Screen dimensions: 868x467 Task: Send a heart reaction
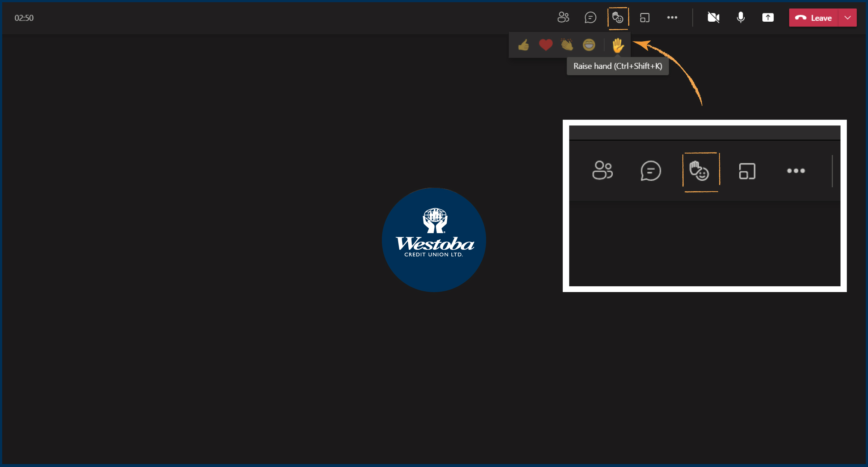point(545,45)
